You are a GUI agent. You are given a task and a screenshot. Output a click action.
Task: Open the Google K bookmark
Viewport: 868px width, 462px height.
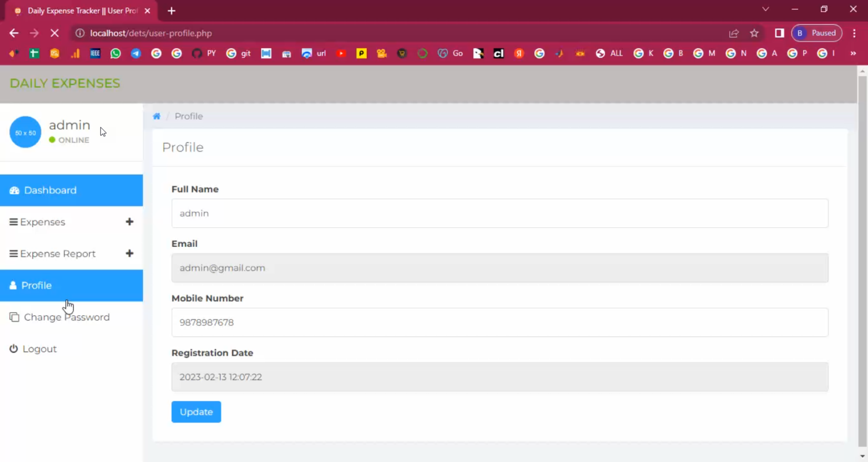pos(643,53)
